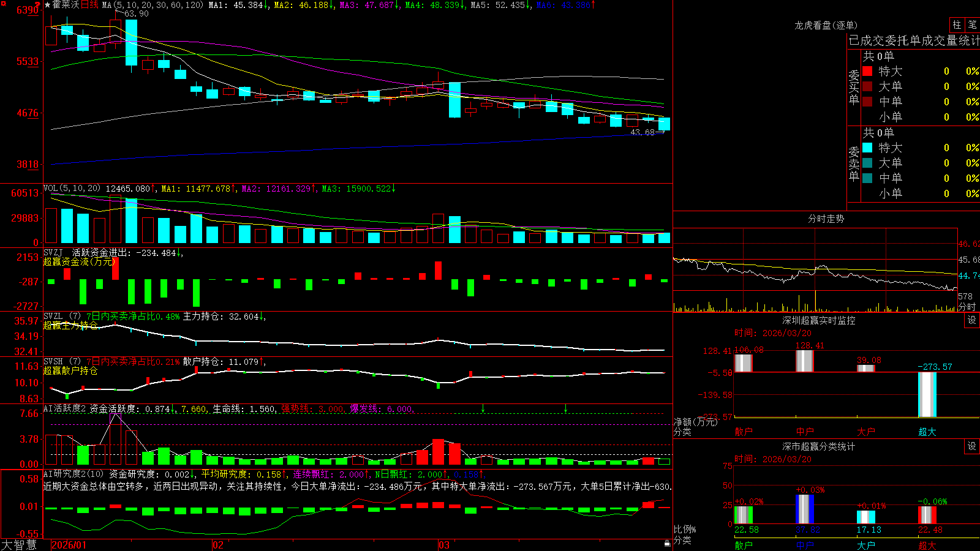Open 设 settings for 深圳超赢实时监控

click(972, 320)
